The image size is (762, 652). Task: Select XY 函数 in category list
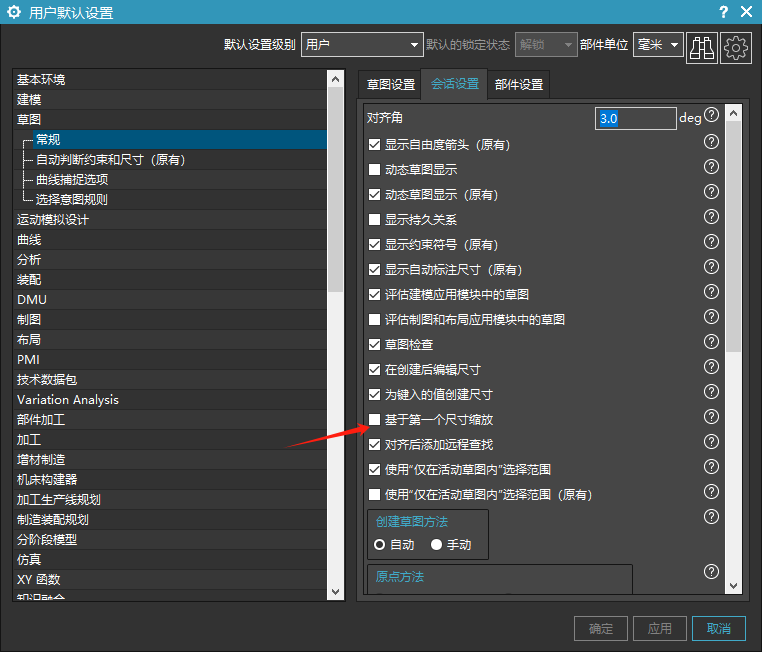pos(170,579)
